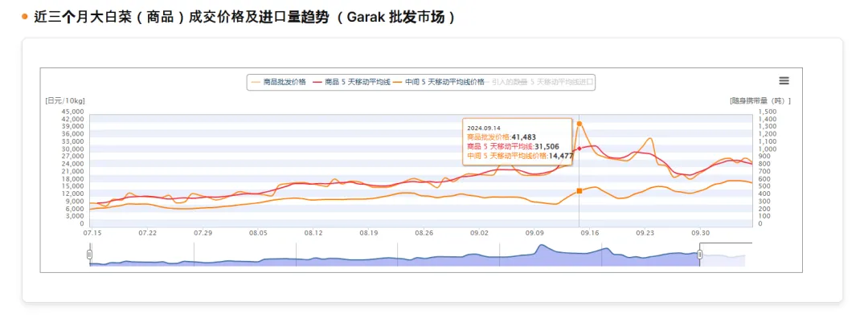Image resolution: width=868 pixels, height=322 pixels.
Task: Click the [日元/10kg] left axis unit label
Action: point(65,100)
